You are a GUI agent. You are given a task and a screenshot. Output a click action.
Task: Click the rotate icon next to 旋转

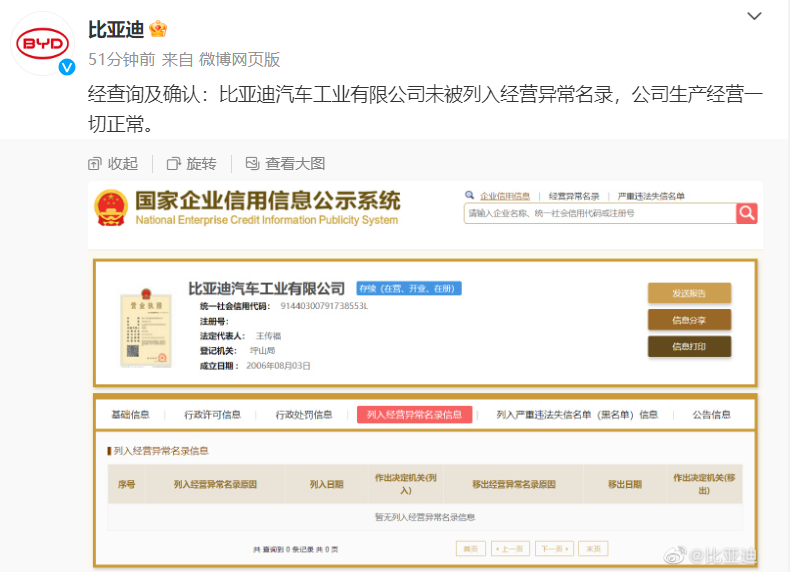coord(173,164)
